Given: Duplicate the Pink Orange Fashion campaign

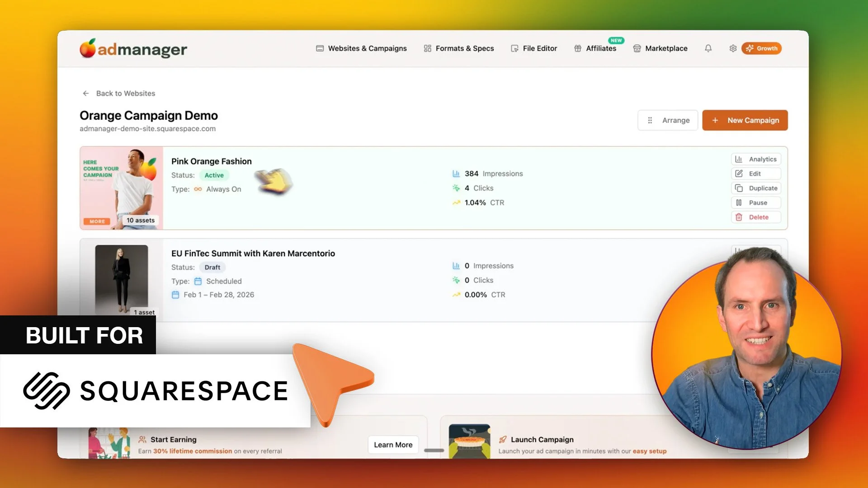Looking at the screenshot, I should pos(756,188).
